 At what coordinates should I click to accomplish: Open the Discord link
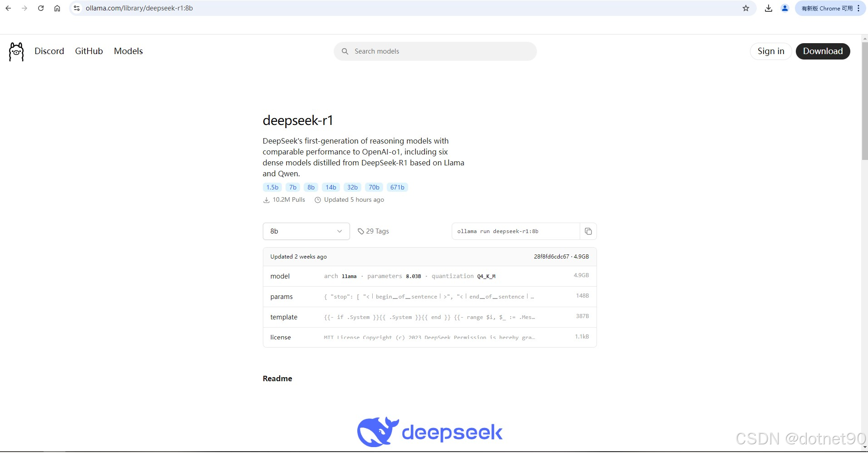[49, 51]
